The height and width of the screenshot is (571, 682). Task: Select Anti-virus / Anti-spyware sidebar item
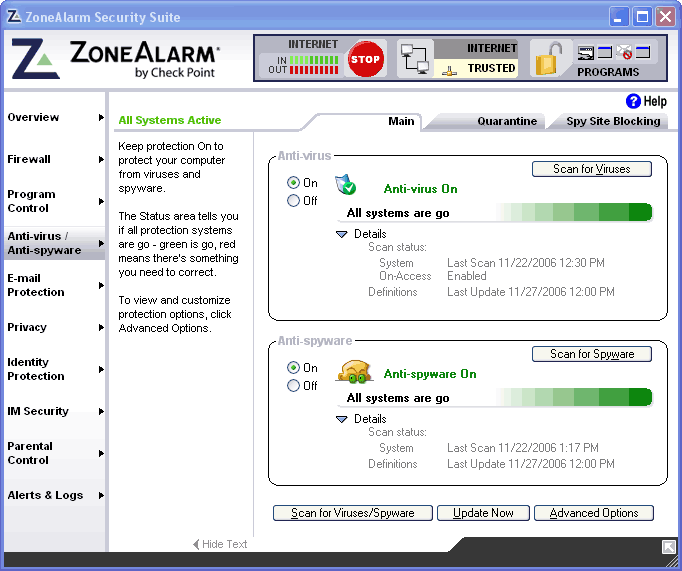point(54,243)
